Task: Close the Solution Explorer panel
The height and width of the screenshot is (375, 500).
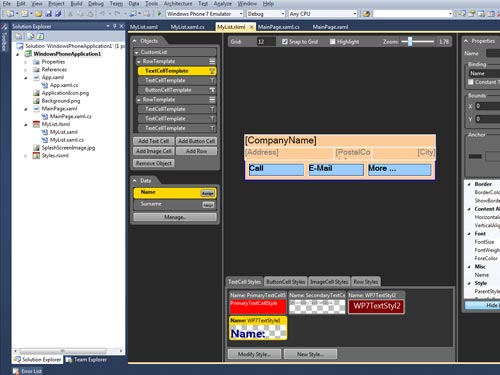Action: click(121, 26)
